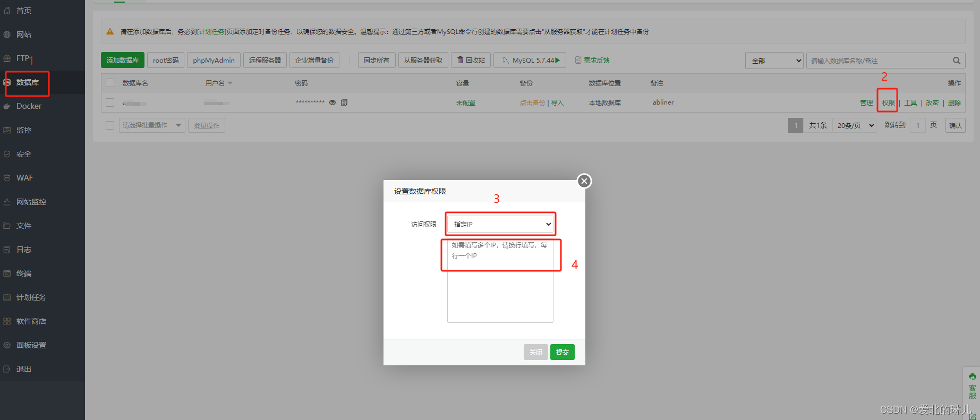The width and height of the screenshot is (980, 420).
Task: Open Docker in the sidebar
Action: pos(29,106)
